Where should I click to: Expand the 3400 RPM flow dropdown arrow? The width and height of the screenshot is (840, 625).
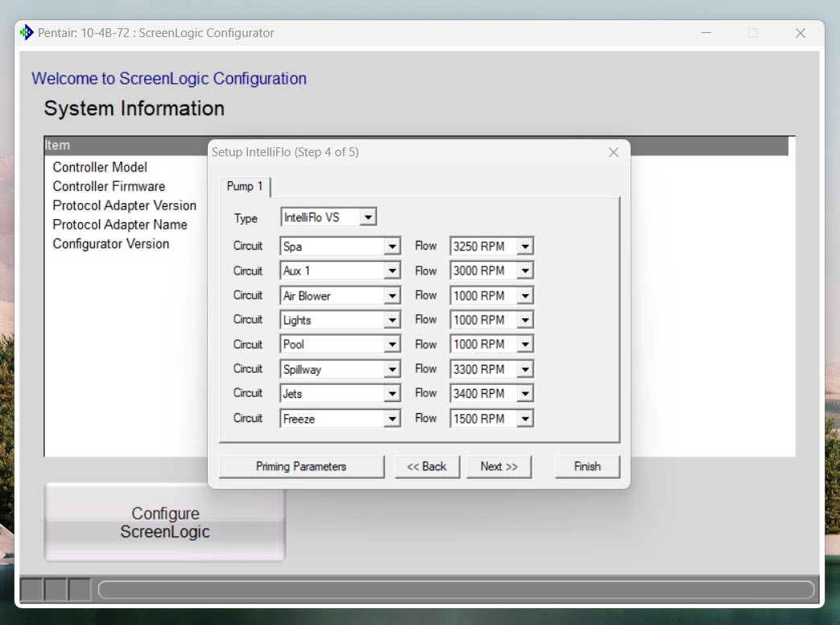coord(525,394)
